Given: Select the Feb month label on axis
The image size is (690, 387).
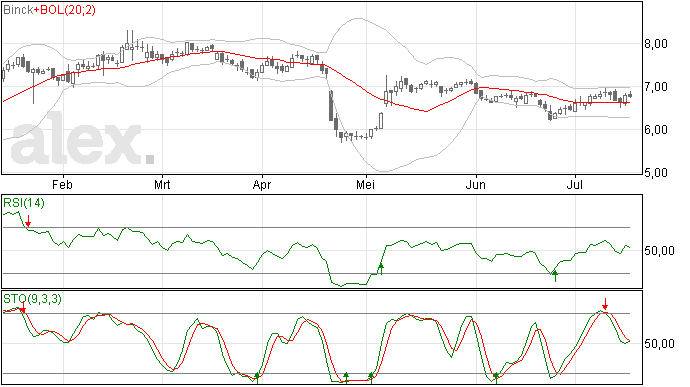Looking at the screenshot, I should coord(62,184).
